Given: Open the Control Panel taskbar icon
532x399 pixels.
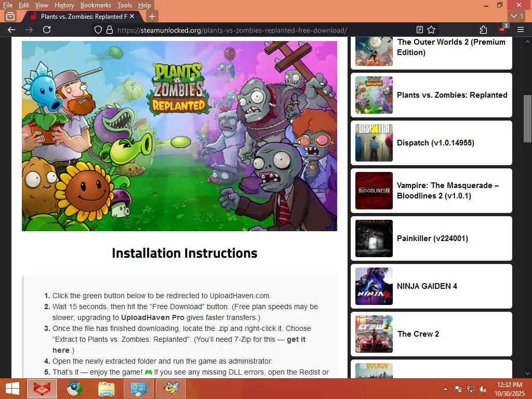Looking at the screenshot, I should click(138, 389).
